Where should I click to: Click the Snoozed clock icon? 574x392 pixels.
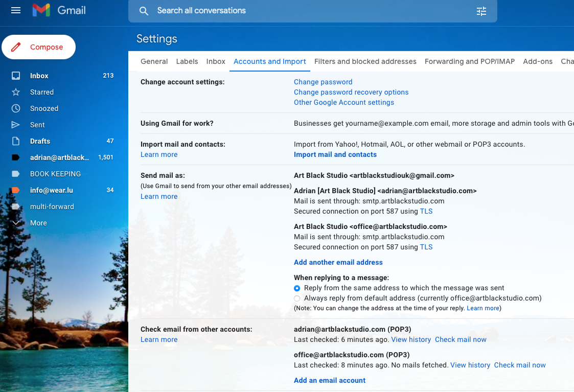(x=16, y=108)
